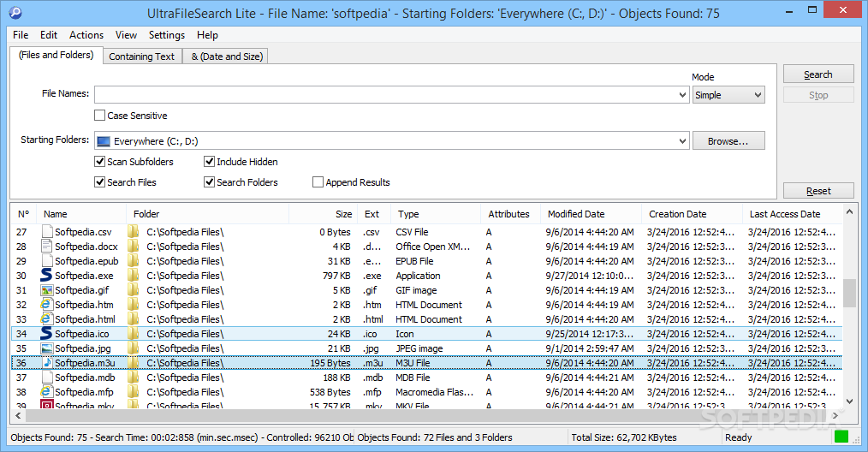Viewport: 868px width, 452px height.
Task: Click the image icon of Softpedia.gif
Action: 47,289
